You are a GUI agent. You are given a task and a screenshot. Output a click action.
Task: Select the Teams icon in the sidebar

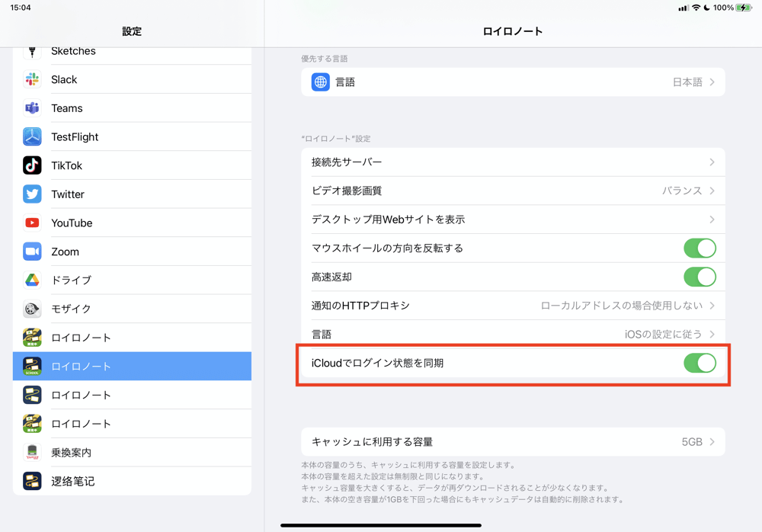[32, 107]
